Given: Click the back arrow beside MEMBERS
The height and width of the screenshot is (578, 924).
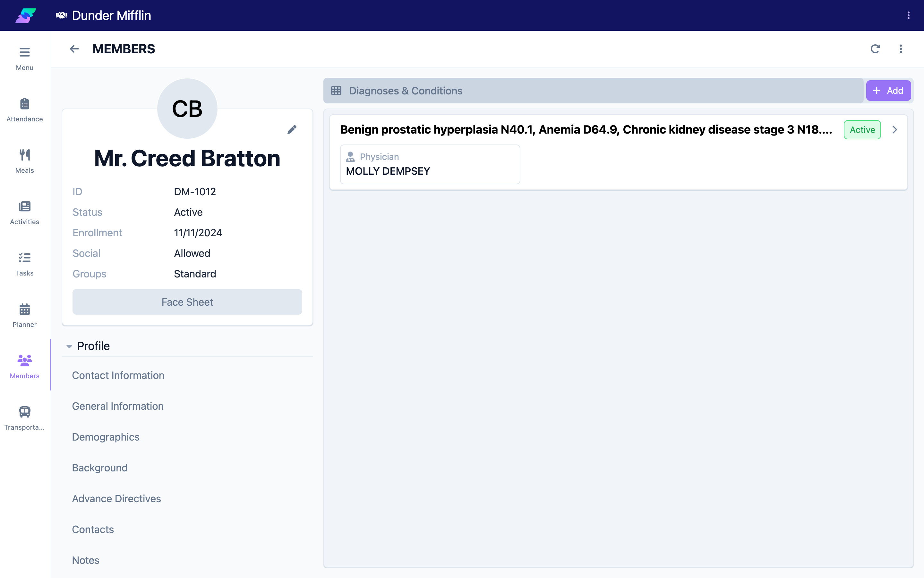Looking at the screenshot, I should pos(74,49).
